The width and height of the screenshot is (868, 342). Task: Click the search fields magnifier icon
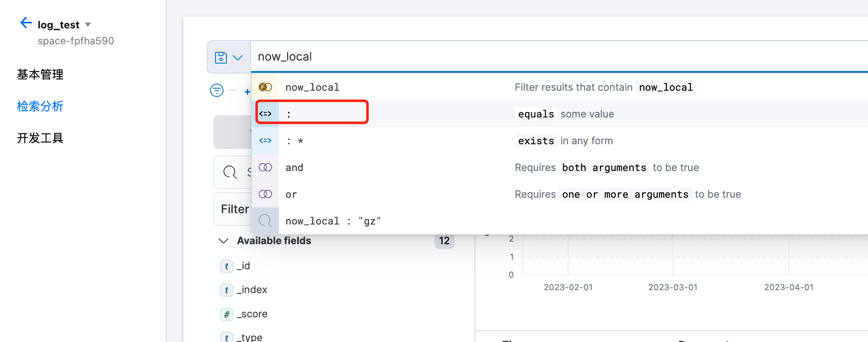point(230,172)
